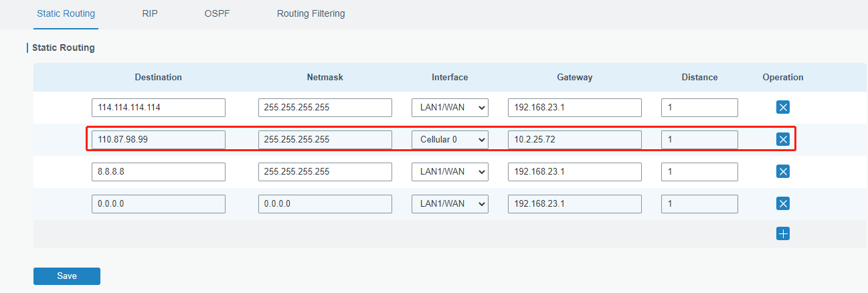Save the static routing settings

coord(67,276)
